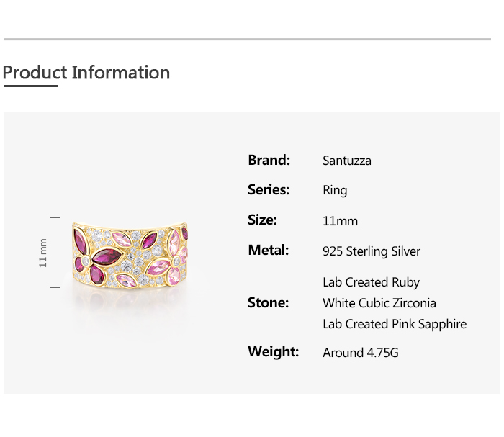Select the Metal: label
This screenshot has height=437, width=504.
click(268, 250)
